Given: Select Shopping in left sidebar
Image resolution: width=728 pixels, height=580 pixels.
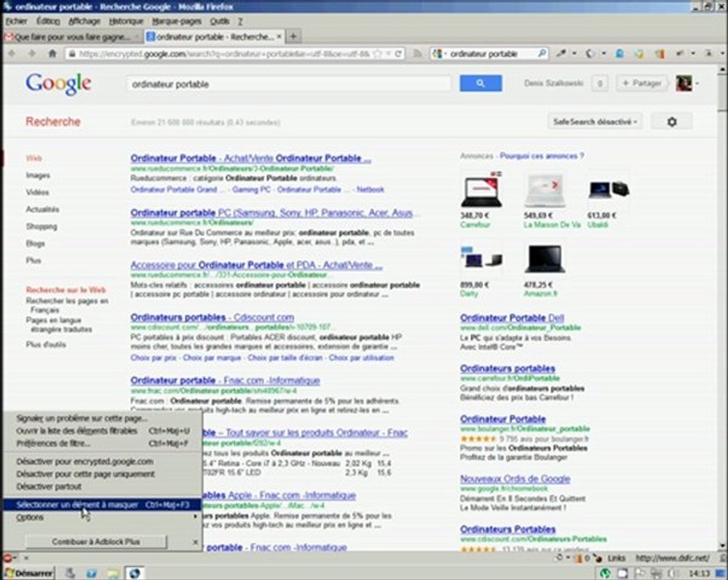Looking at the screenshot, I should (41, 226).
